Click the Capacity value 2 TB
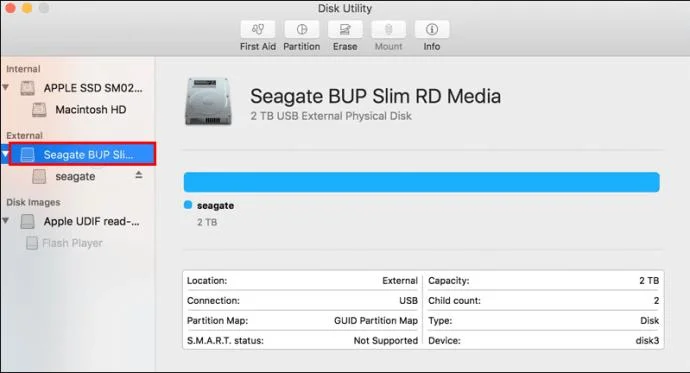 tap(649, 281)
